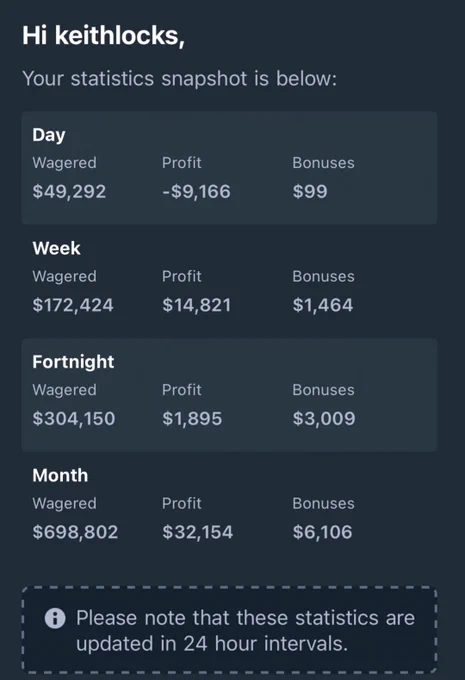This screenshot has height=680, width=465.
Task: Click the Day bonuses value $99
Action: coord(310,192)
